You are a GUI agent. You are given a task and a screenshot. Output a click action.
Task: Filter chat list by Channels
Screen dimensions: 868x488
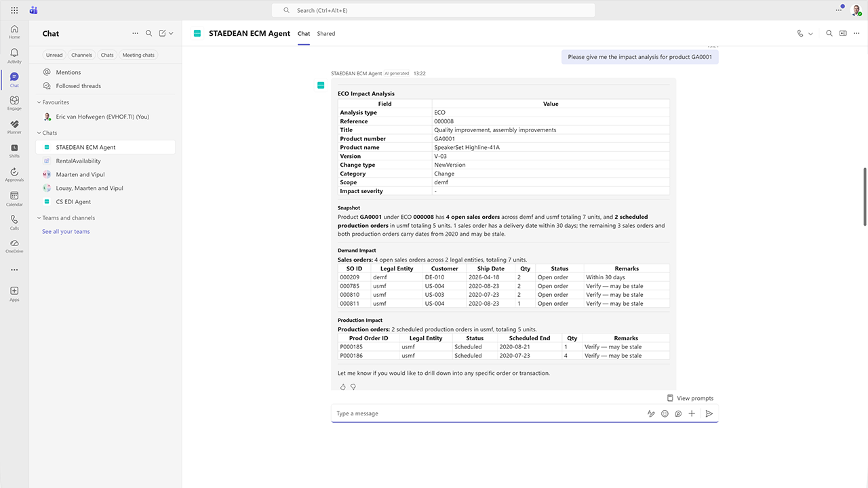(81, 55)
